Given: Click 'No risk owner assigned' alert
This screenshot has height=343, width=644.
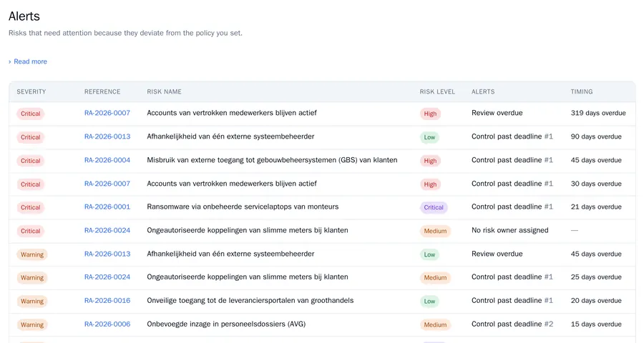Looking at the screenshot, I should [x=509, y=230].
